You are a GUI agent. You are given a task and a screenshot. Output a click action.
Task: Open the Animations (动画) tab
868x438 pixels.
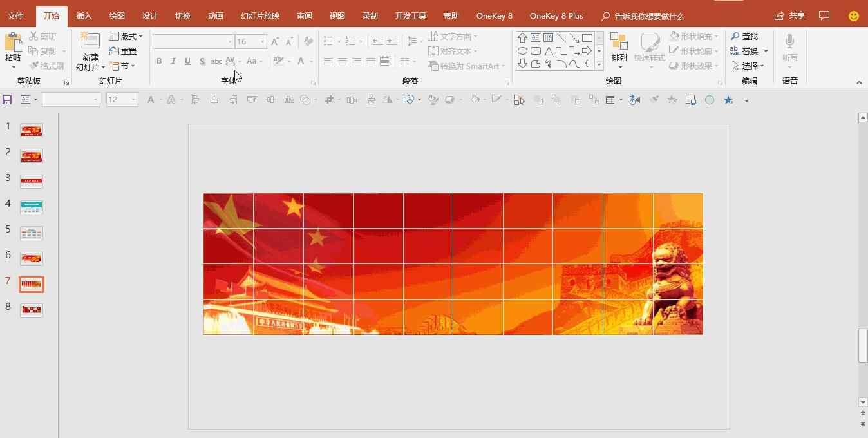pyautogui.click(x=215, y=15)
